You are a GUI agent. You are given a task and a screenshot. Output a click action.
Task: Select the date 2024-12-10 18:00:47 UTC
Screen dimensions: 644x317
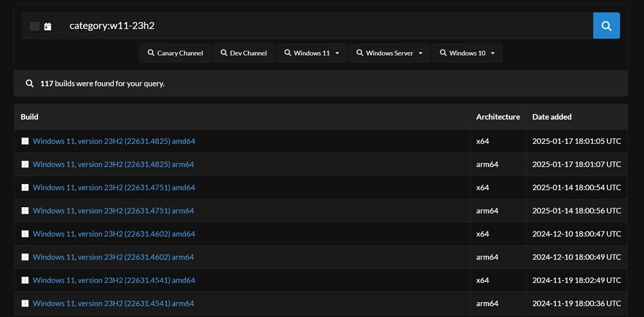pyautogui.click(x=576, y=234)
